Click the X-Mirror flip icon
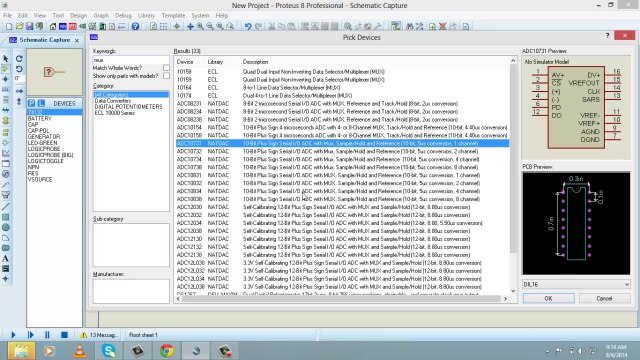 coord(19,91)
